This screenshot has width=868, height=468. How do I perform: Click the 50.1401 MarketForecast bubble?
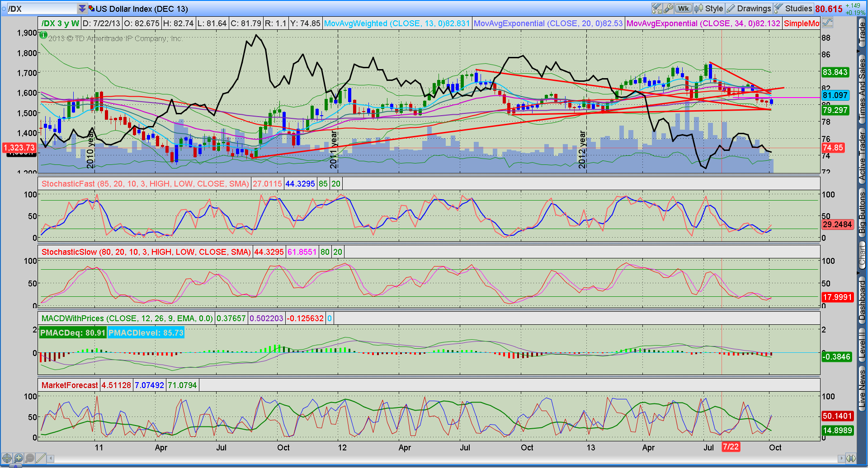pos(837,416)
